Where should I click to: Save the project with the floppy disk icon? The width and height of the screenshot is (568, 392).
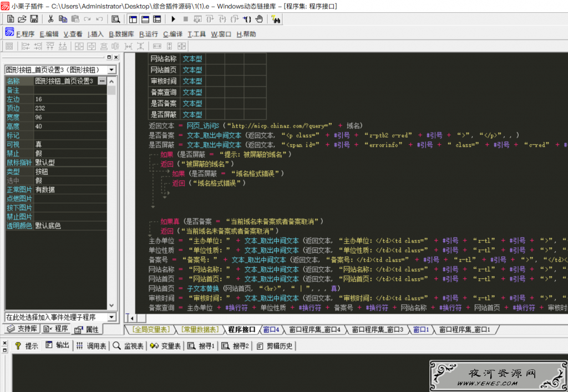[x=34, y=19]
